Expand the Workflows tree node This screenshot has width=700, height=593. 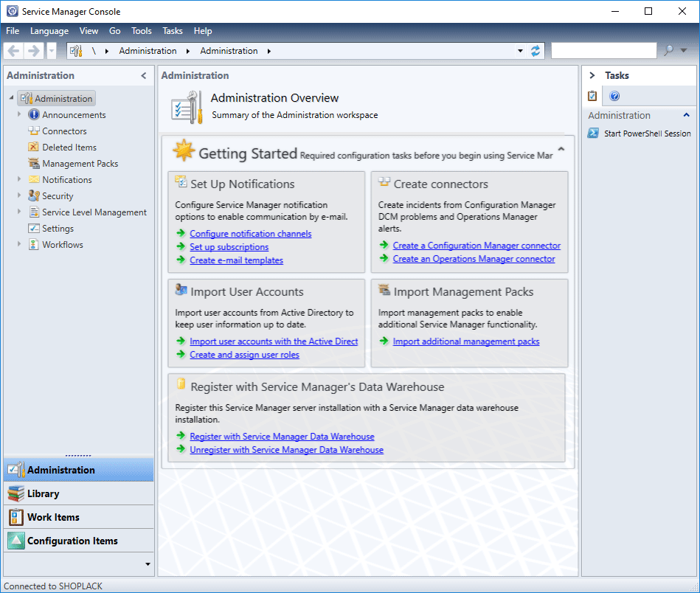(18, 244)
